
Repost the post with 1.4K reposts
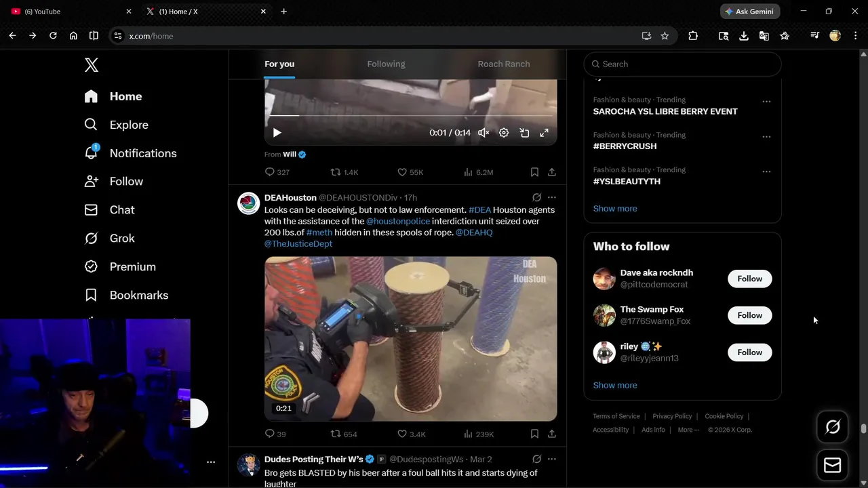tap(344, 172)
